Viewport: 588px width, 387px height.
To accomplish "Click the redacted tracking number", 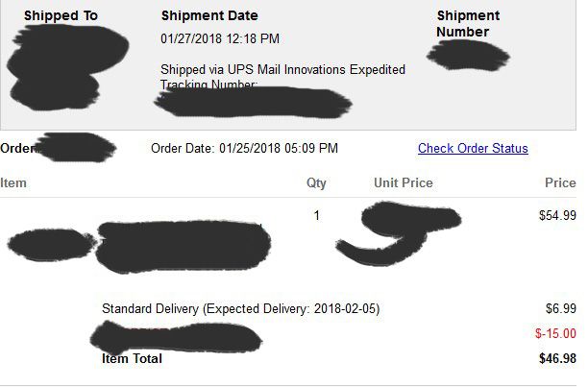I will click(255, 101).
